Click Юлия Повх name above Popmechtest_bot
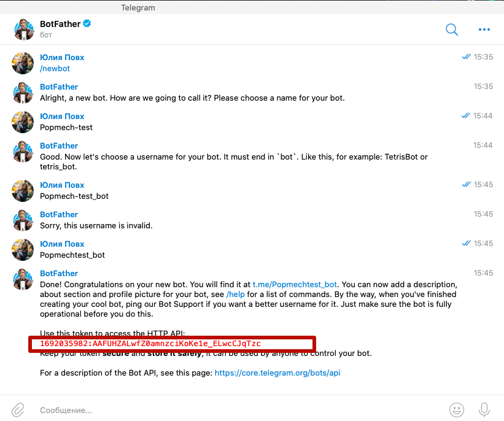The width and height of the screenshot is (504, 421). tap(62, 244)
